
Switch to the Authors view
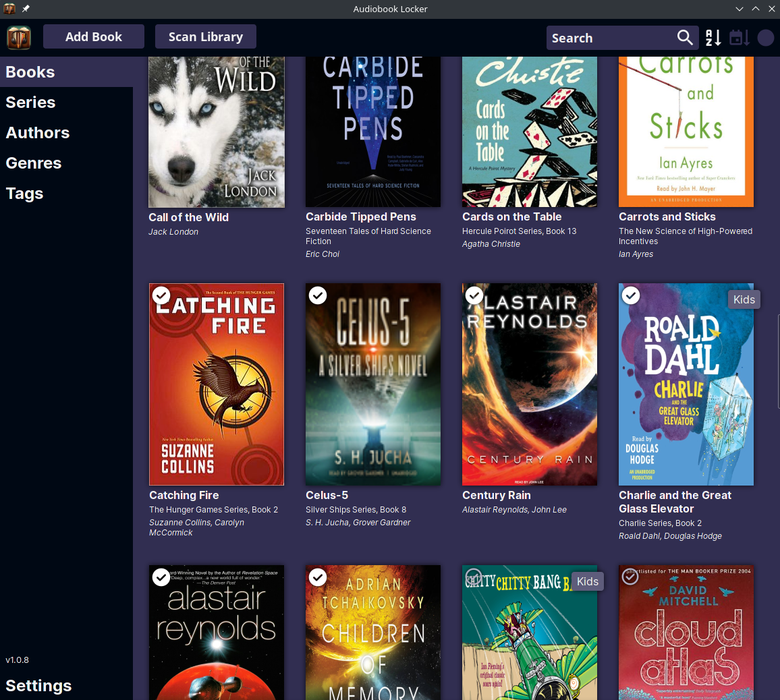(x=38, y=133)
